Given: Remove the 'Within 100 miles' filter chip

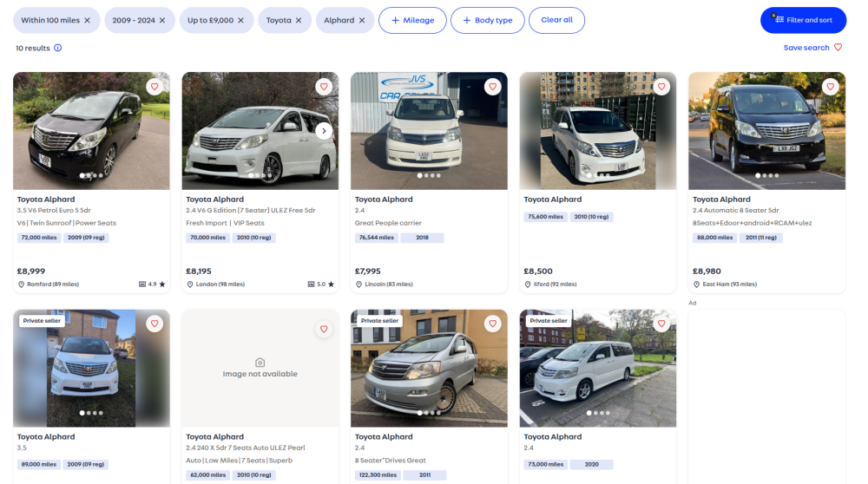Looking at the screenshot, I should coord(87,21).
